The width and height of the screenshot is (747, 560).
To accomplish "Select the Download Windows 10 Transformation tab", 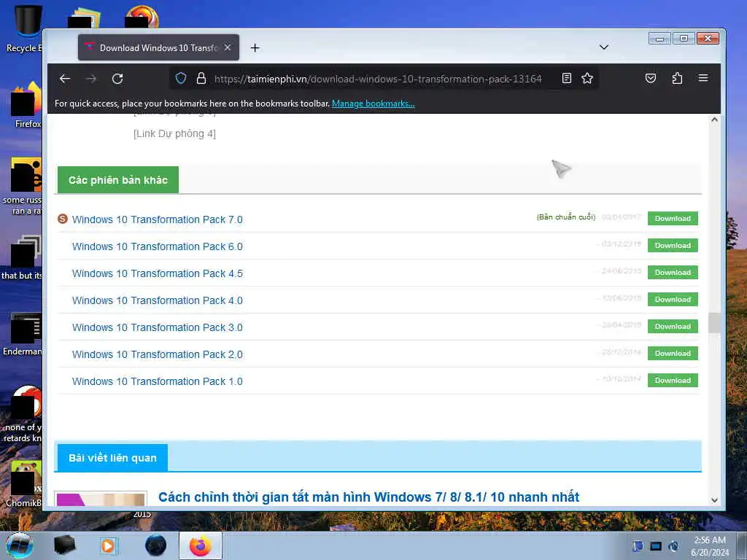I will pyautogui.click(x=158, y=47).
